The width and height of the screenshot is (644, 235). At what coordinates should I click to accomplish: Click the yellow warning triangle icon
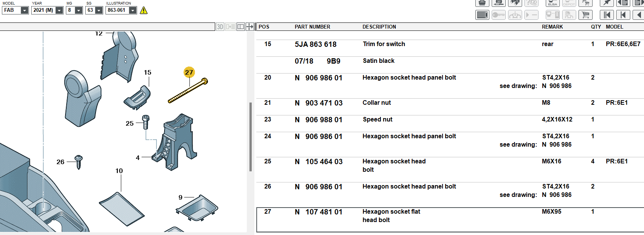(x=144, y=10)
